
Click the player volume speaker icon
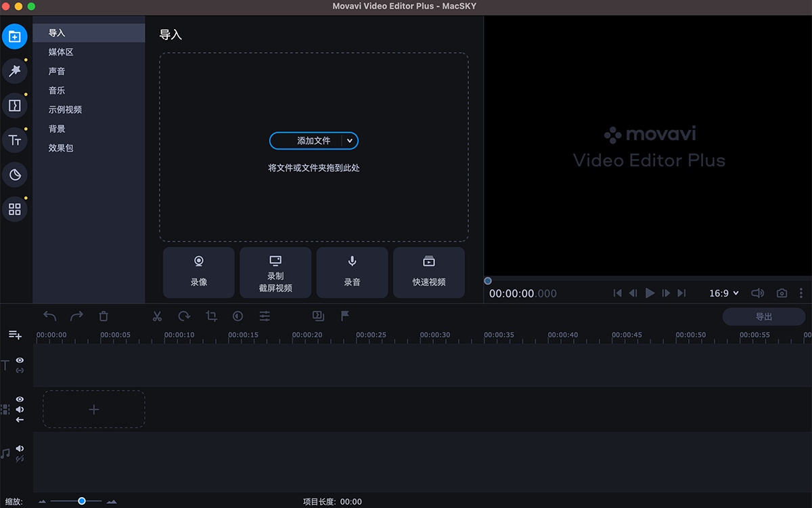coord(758,293)
